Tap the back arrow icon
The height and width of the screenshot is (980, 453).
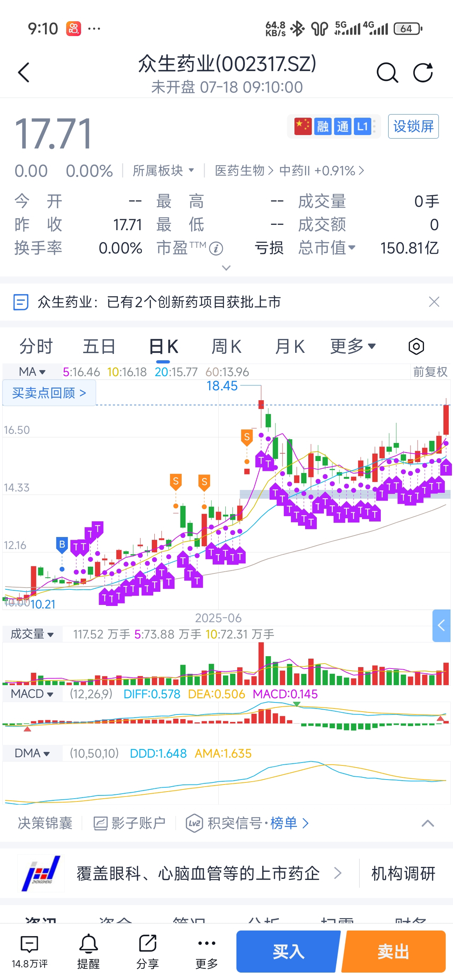point(24,72)
